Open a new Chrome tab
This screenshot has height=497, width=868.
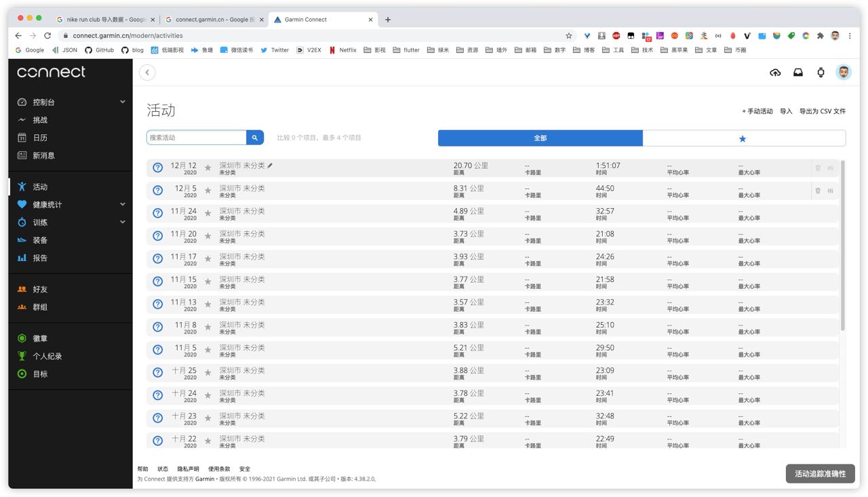pyautogui.click(x=388, y=20)
